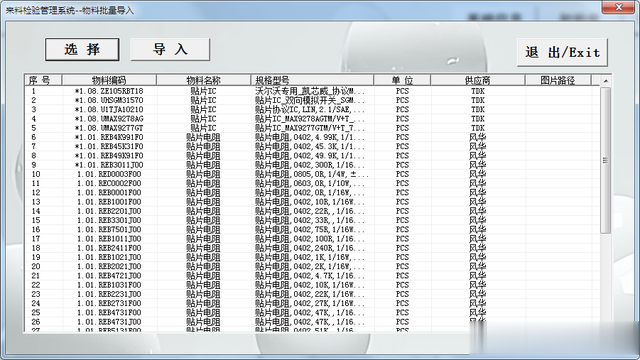Click the 选择 (Select) button
The image size is (640, 360).
click(82, 49)
